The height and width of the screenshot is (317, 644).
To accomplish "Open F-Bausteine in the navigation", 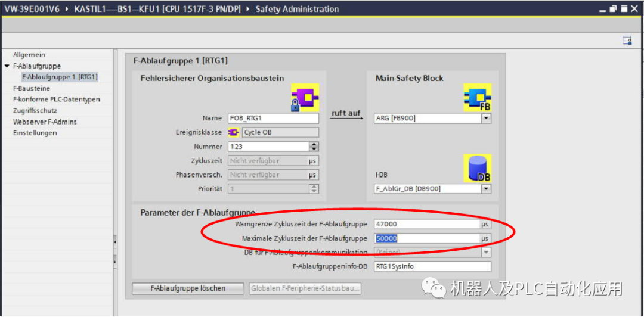I will click(31, 88).
